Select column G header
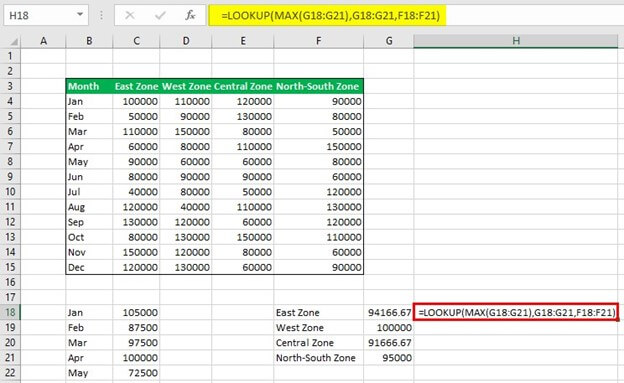The height and width of the screenshot is (383, 624). (389, 41)
